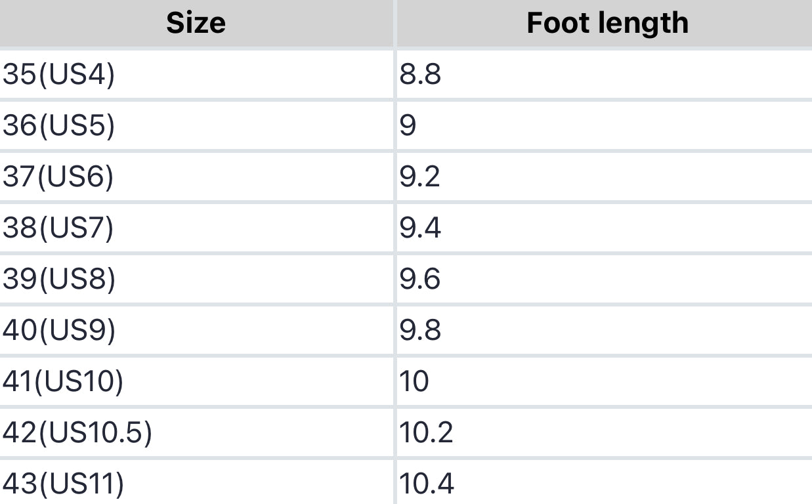812x504 pixels.
Task: Click the Foot length column header
Action: (x=607, y=24)
